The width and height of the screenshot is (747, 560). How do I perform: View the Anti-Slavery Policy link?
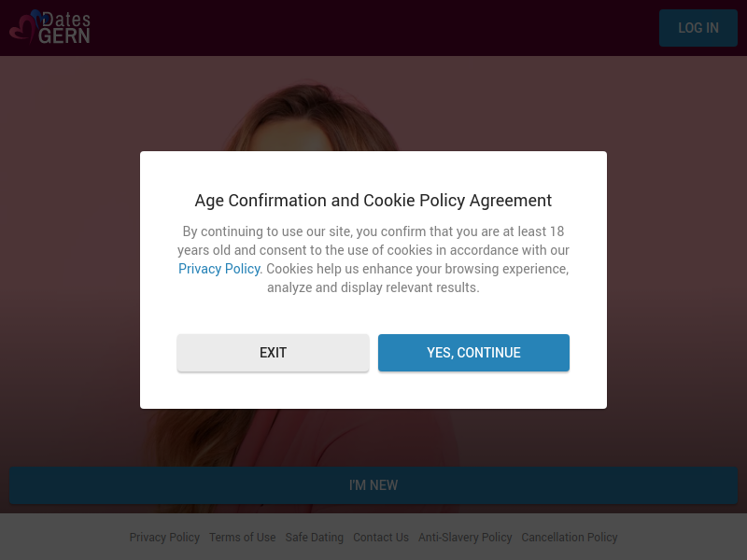[x=465, y=538]
